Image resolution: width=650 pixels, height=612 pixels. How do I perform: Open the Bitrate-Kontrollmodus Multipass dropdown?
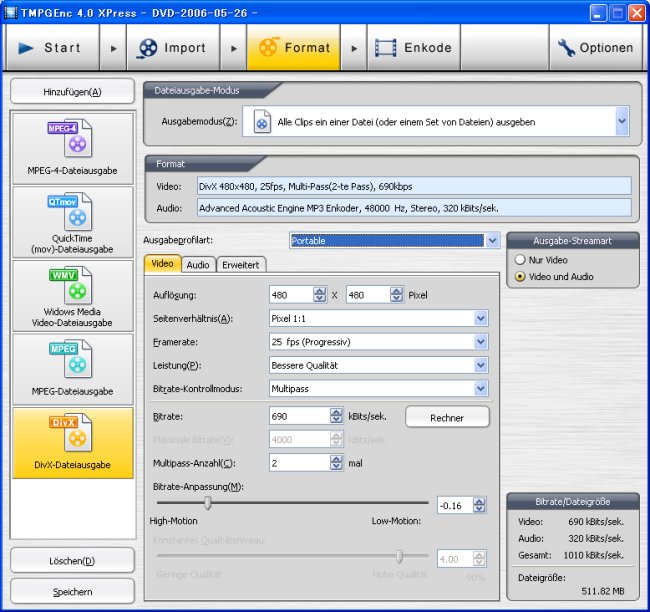(481, 389)
